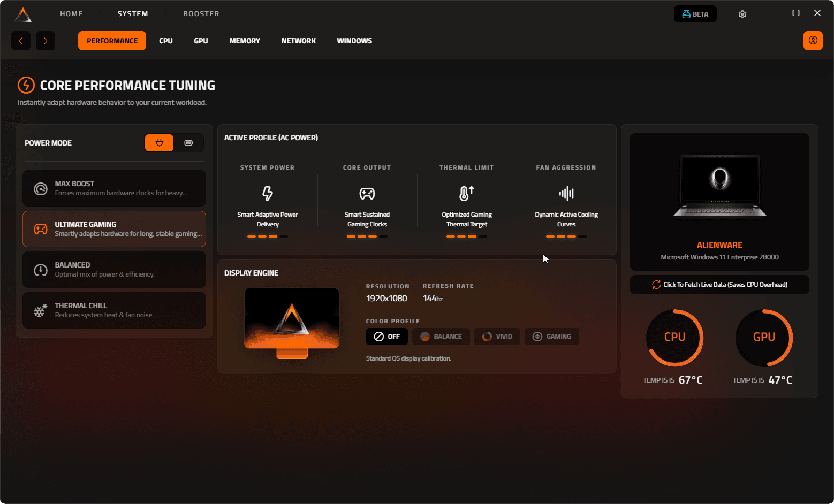Set color profile to OFF
Screen dimensions: 834x504
click(x=387, y=337)
